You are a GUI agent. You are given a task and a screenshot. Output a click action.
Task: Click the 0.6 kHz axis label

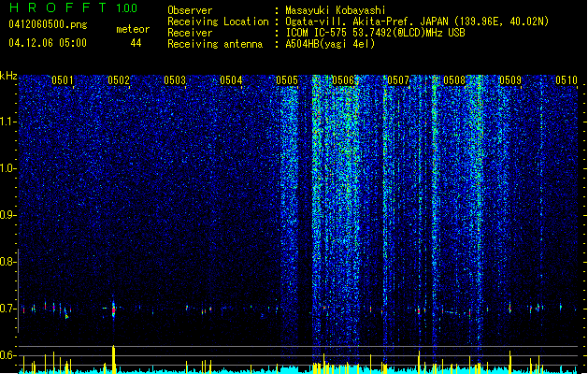coord(7,355)
